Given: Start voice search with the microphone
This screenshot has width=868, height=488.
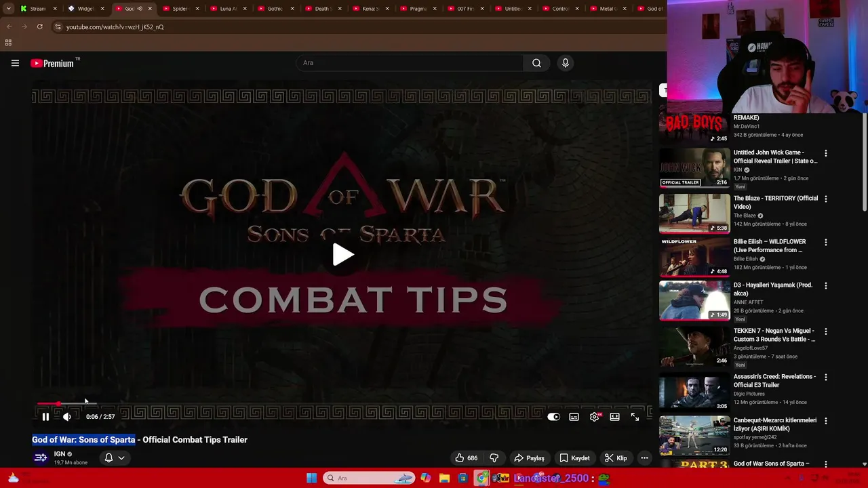Looking at the screenshot, I should pyautogui.click(x=565, y=63).
